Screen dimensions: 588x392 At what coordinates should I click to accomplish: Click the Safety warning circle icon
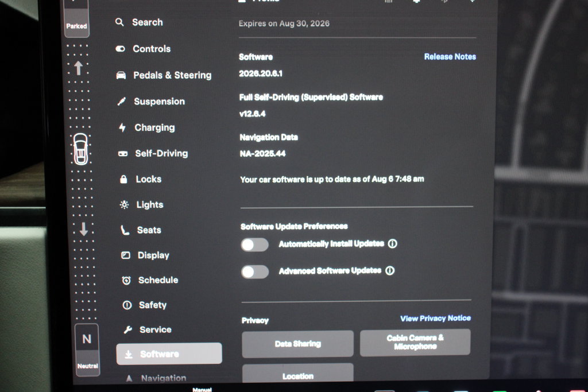pos(127,305)
